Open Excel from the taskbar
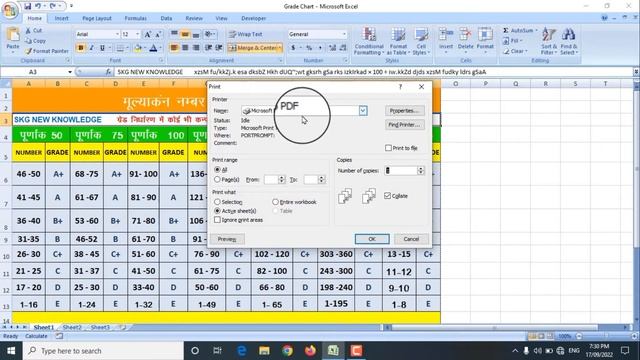Viewport: 640px width, 360px height. [x=333, y=351]
